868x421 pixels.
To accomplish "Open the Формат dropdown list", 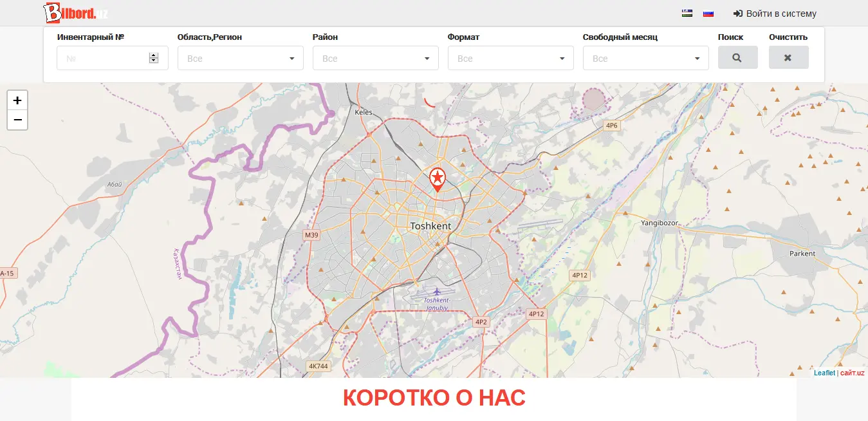I will tap(510, 58).
